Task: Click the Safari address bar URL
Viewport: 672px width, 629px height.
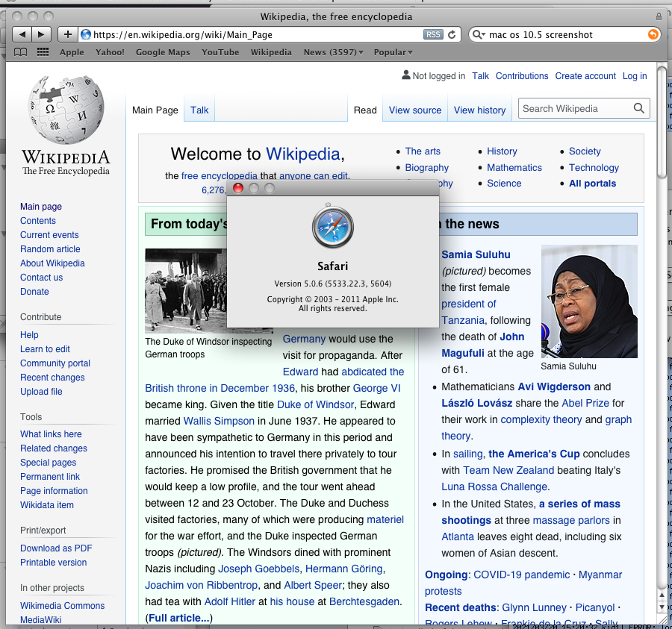Action: point(183,34)
